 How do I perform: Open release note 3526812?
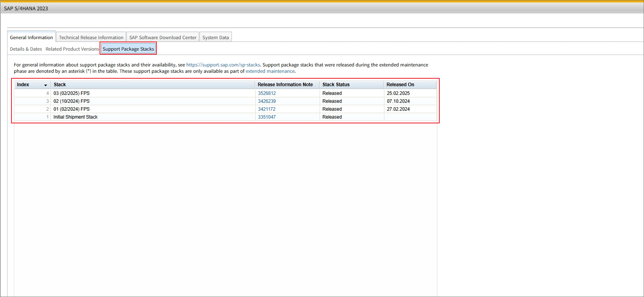point(267,93)
